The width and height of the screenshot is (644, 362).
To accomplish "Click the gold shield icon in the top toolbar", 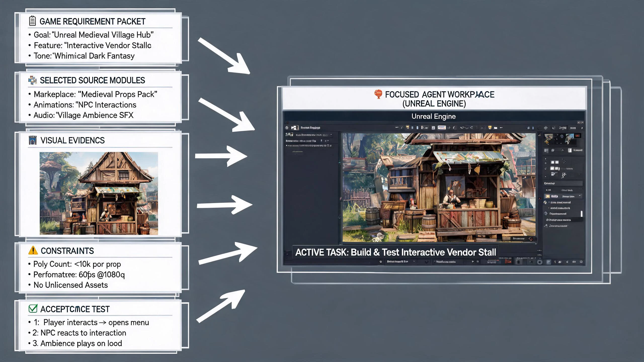I will (490, 127).
